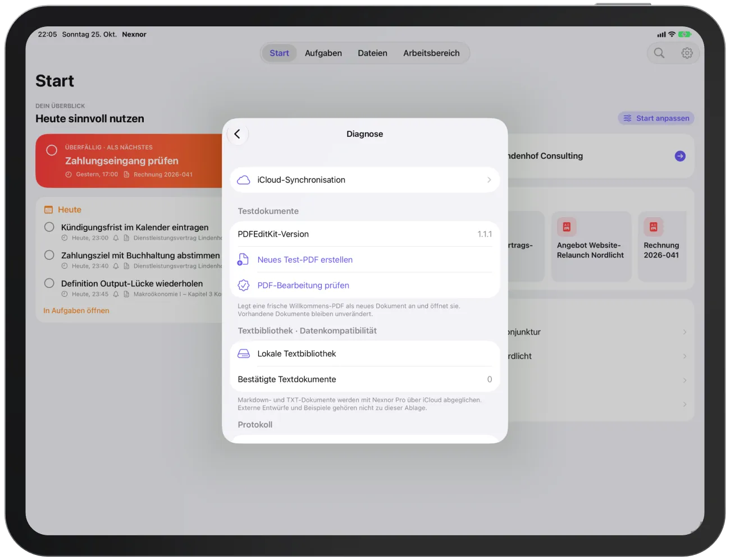Mark Zahlungseingang prüfen as done
The height and width of the screenshot is (560, 730).
coord(52,150)
